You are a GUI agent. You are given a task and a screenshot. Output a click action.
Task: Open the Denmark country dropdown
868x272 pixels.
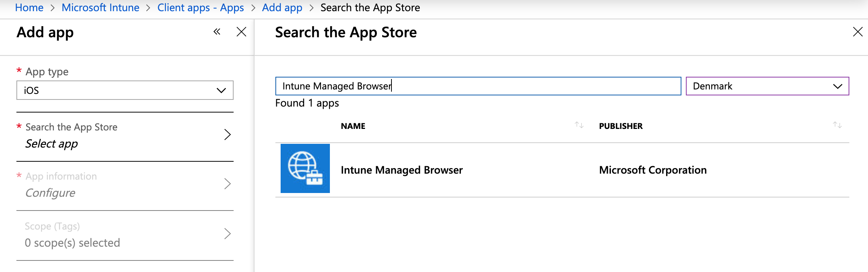tap(767, 86)
